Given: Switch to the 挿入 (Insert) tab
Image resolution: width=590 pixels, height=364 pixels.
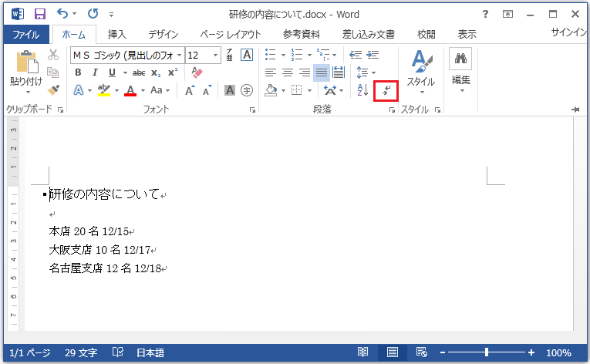Looking at the screenshot, I should point(117,34).
